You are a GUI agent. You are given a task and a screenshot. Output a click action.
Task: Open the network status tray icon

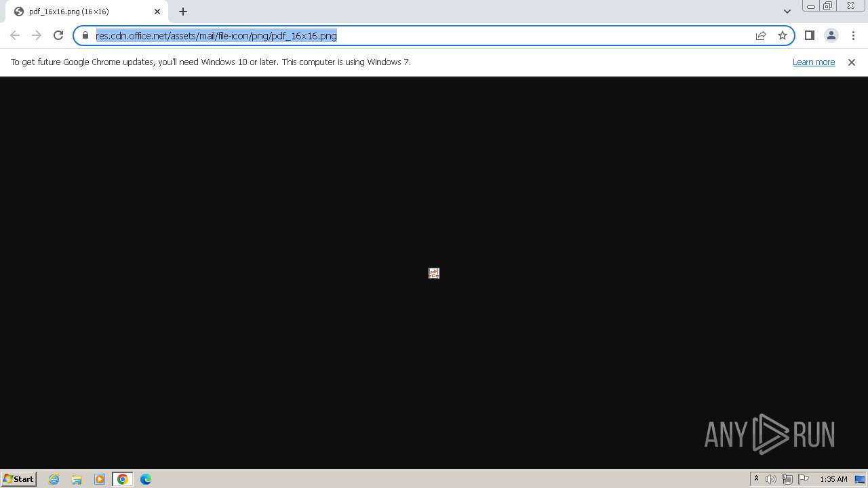coord(787,479)
